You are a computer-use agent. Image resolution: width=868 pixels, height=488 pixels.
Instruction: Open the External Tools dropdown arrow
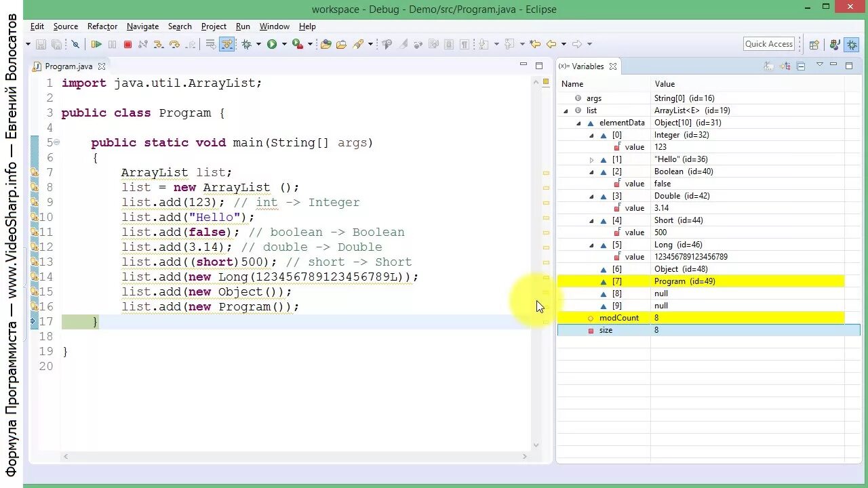point(310,44)
